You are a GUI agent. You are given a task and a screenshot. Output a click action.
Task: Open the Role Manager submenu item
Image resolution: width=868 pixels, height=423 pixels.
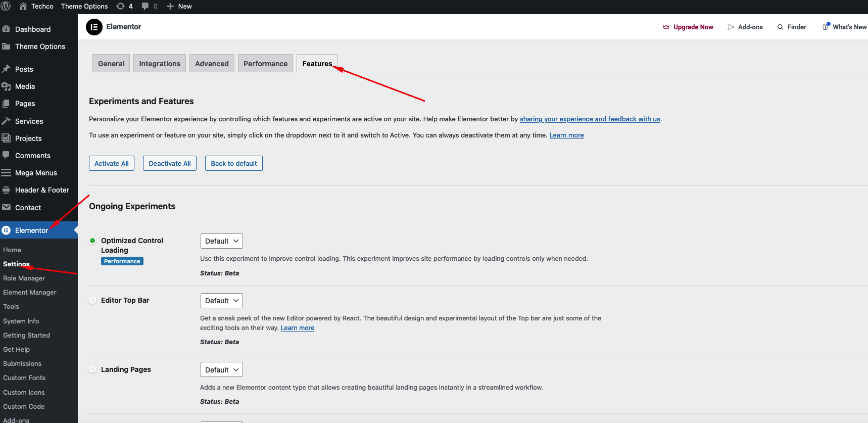click(x=24, y=278)
